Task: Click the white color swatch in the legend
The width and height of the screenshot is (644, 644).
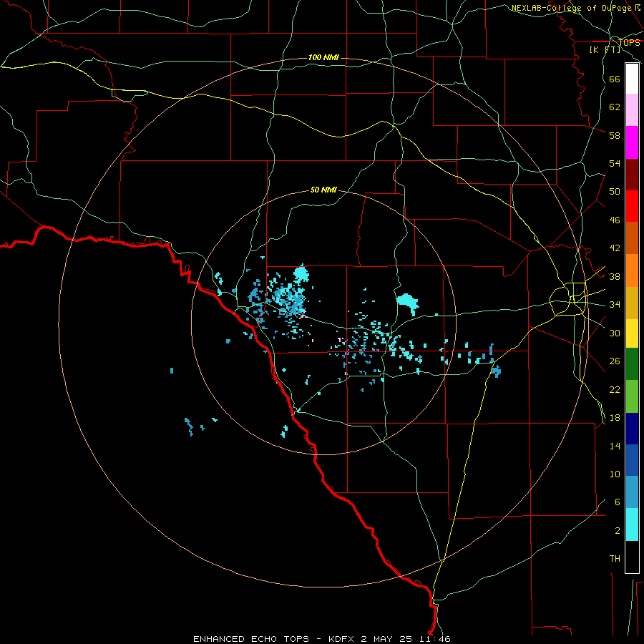Action: 632,79
